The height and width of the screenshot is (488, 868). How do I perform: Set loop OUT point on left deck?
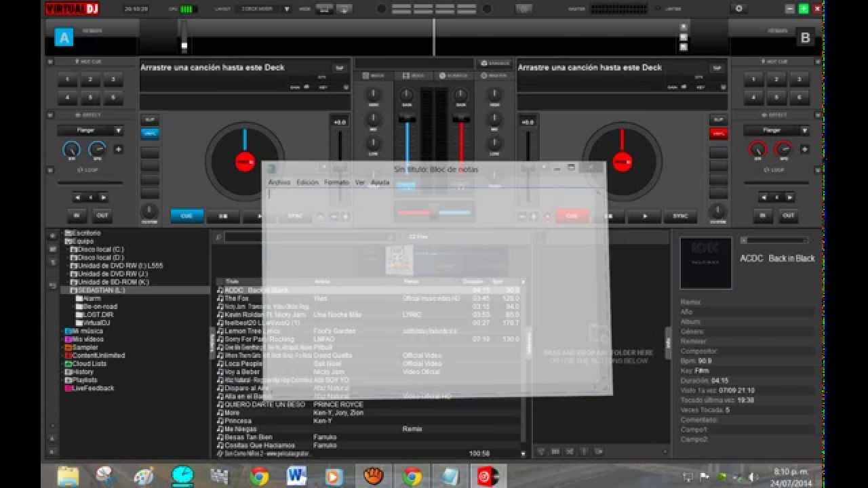[x=102, y=216]
